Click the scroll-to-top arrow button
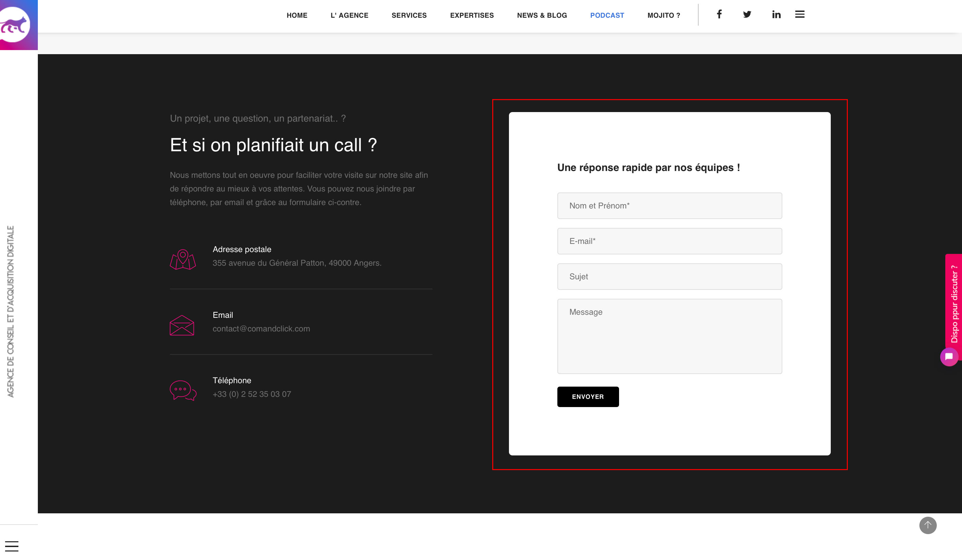The image size is (962, 560). [x=928, y=525]
